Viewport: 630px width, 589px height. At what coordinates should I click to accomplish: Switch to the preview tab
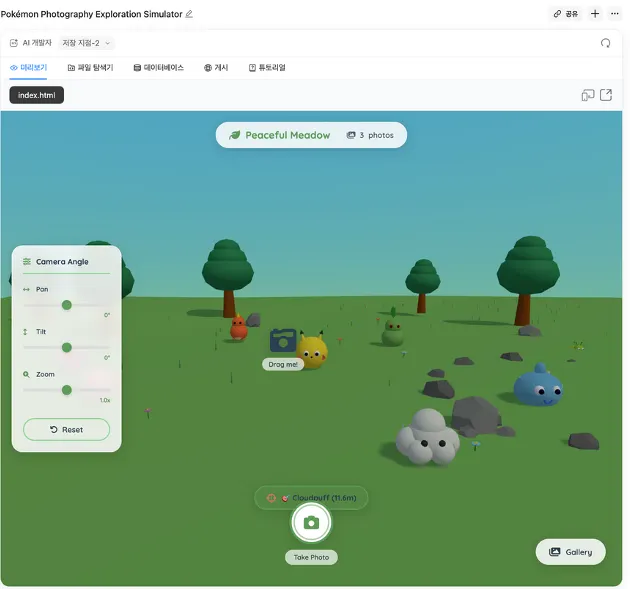(29, 67)
